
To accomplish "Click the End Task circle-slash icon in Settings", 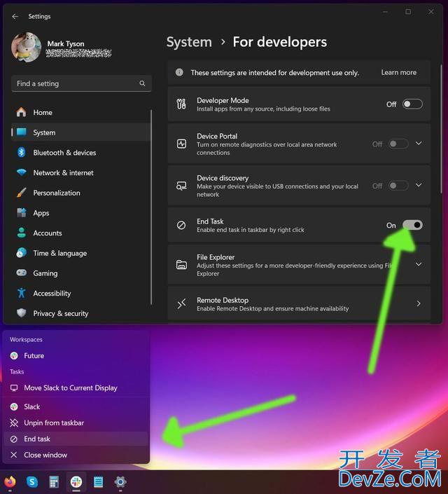I will [181, 225].
